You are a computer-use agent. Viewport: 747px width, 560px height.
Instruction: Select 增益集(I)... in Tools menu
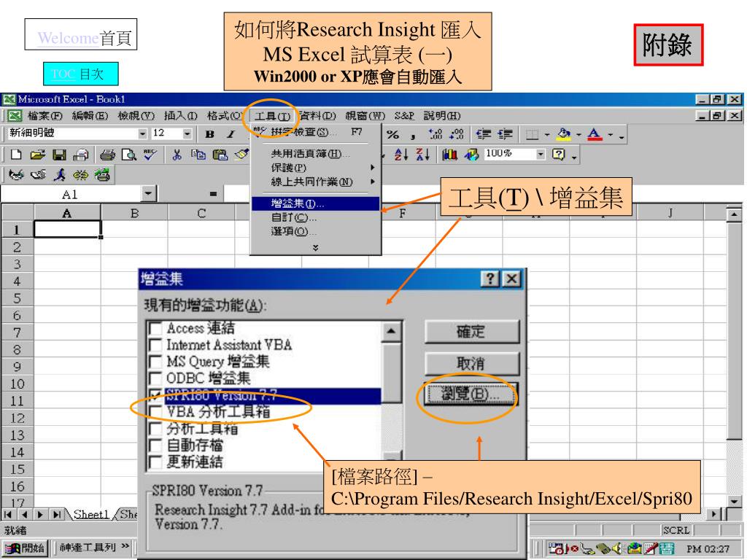point(315,204)
